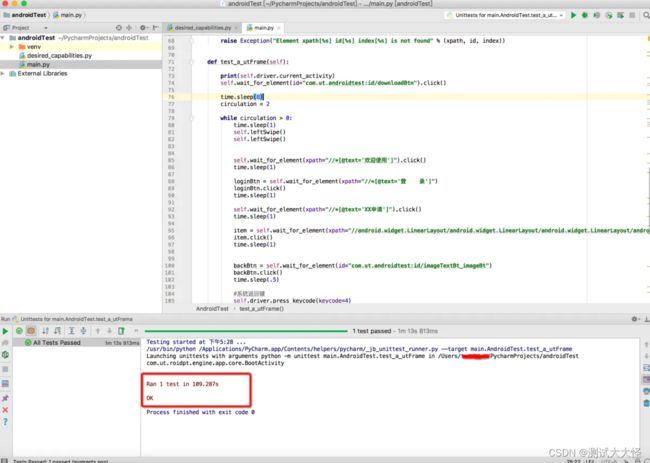Viewport: 650px width, 463px height.
Task: Go to next failed test arrow
Action: click(x=109, y=331)
